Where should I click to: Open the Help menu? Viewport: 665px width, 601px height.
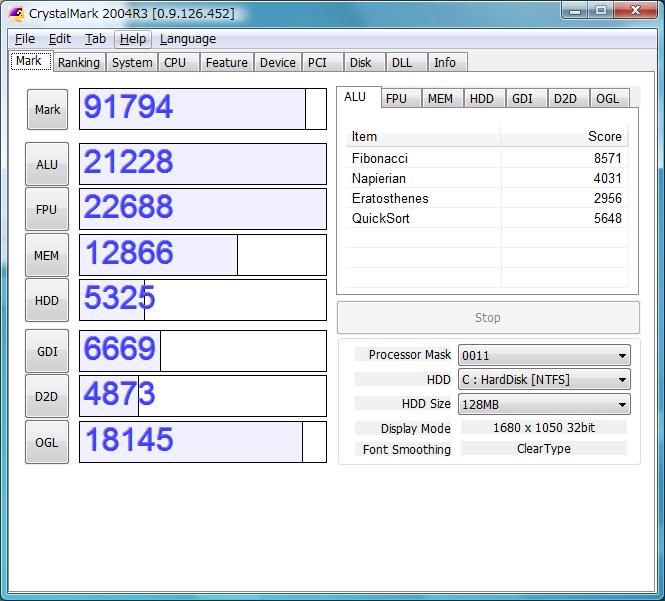[133, 39]
